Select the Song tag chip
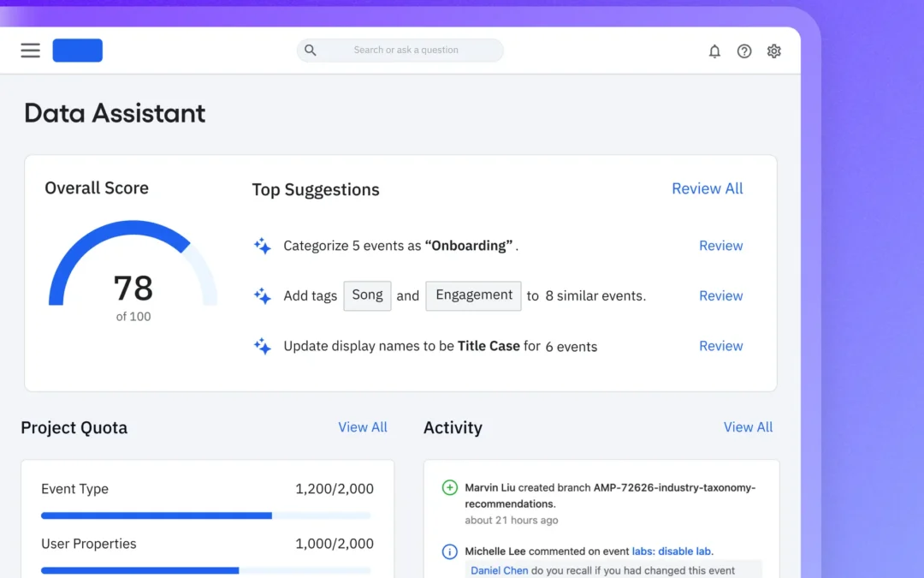The height and width of the screenshot is (578, 924). [367, 295]
